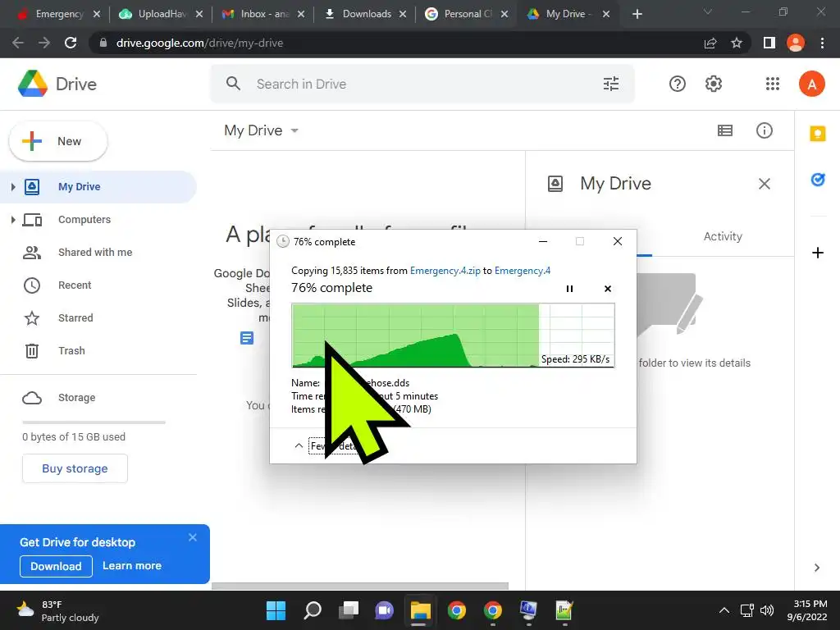The image size is (840, 630).
Task: Click the horizontal scrollbar below file area
Action: click(360, 586)
